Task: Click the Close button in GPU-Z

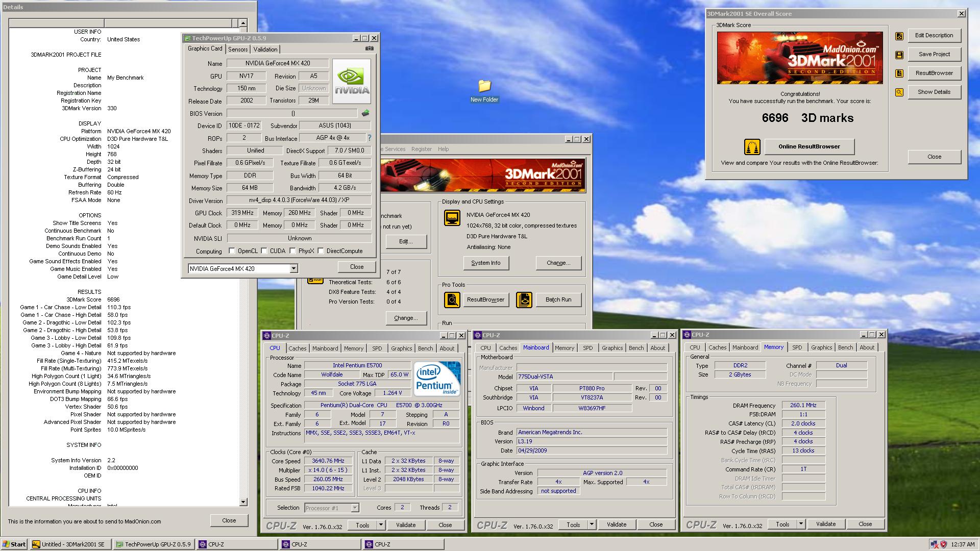Action: pos(357,267)
